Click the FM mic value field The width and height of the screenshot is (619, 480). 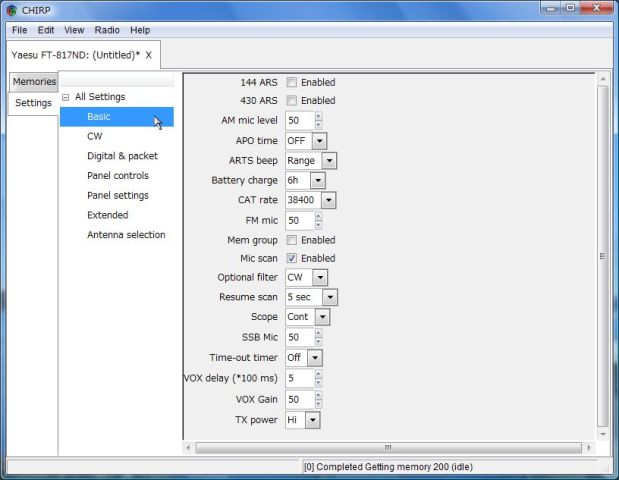tap(300, 220)
